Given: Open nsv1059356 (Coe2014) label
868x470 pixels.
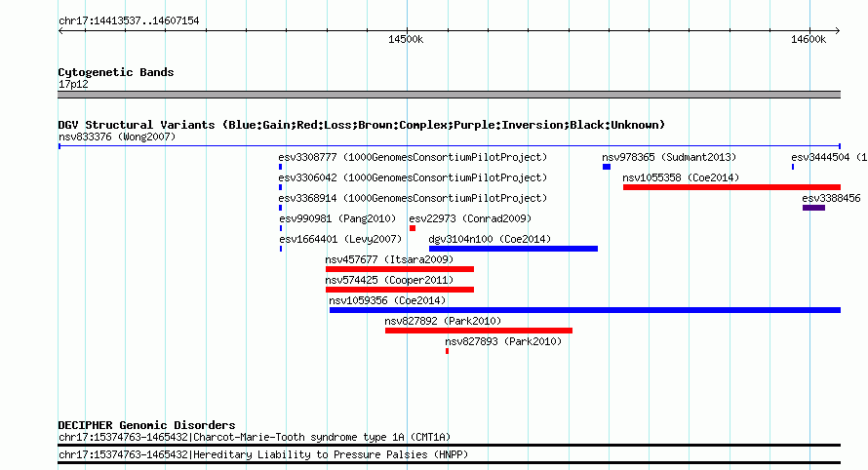Looking at the screenshot, I should pos(387,300).
